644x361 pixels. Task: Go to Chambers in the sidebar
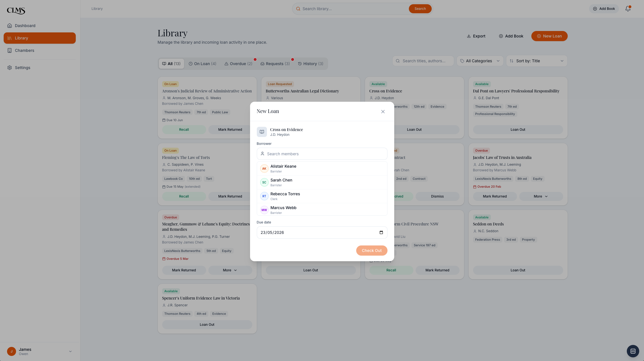pos(40,50)
